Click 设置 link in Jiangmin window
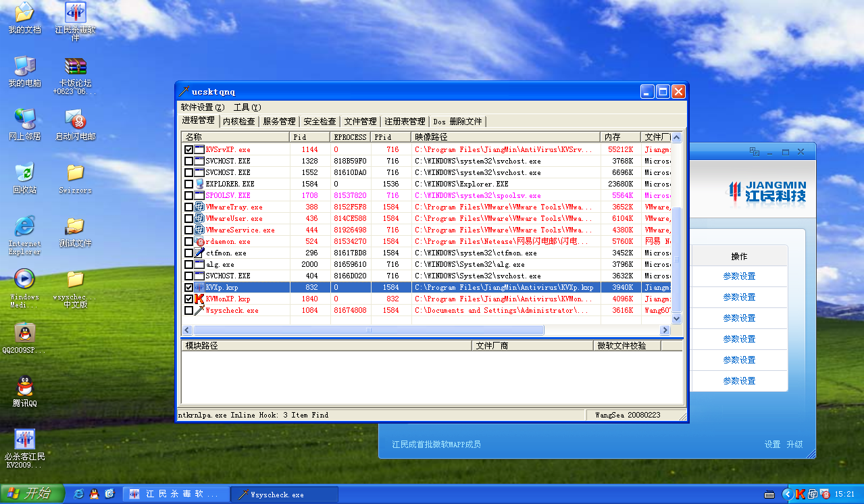Viewport: 864px width, 504px height. 772,445
